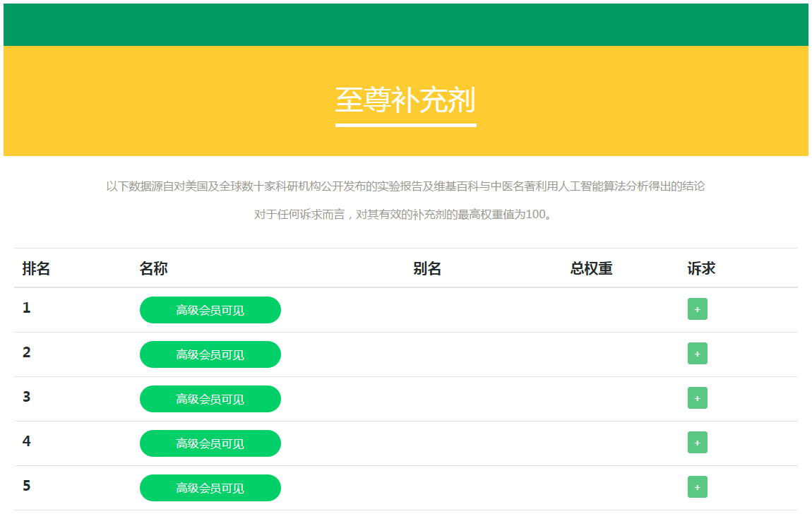The height and width of the screenshot is (514, 812).
Task: Click the data source description line
Action: pos(405,186)
